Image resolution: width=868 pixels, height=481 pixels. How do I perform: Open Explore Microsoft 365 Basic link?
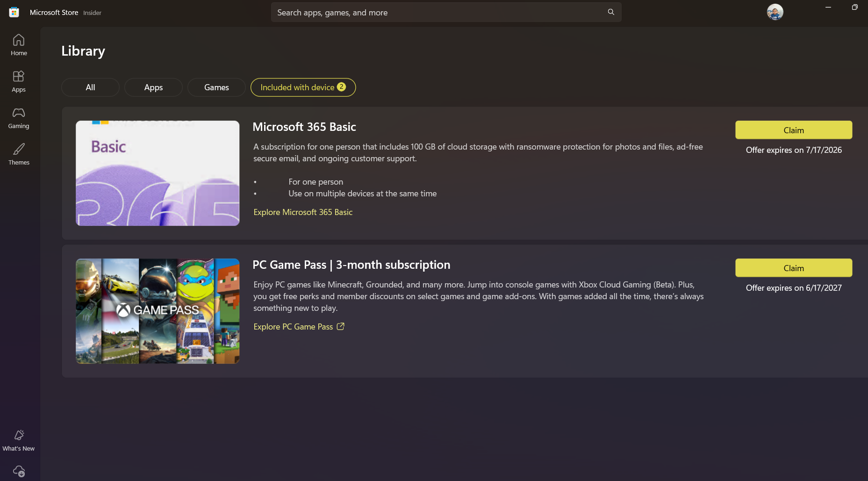tap(303, 212)
